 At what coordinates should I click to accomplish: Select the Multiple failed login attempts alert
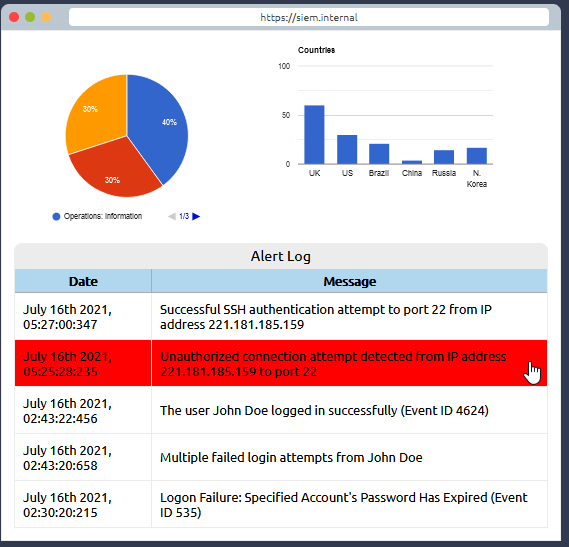click(x=281, y=457)
